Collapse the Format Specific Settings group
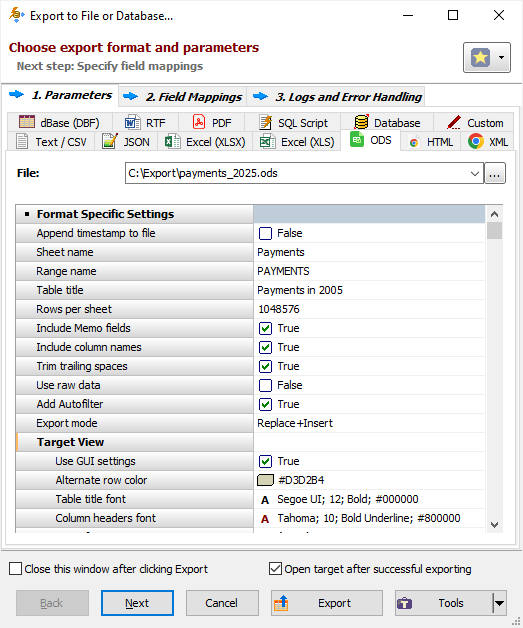Image resolution: width=523 pixels, height=628 pixels. pyautogui.click(x=27, y=214)
